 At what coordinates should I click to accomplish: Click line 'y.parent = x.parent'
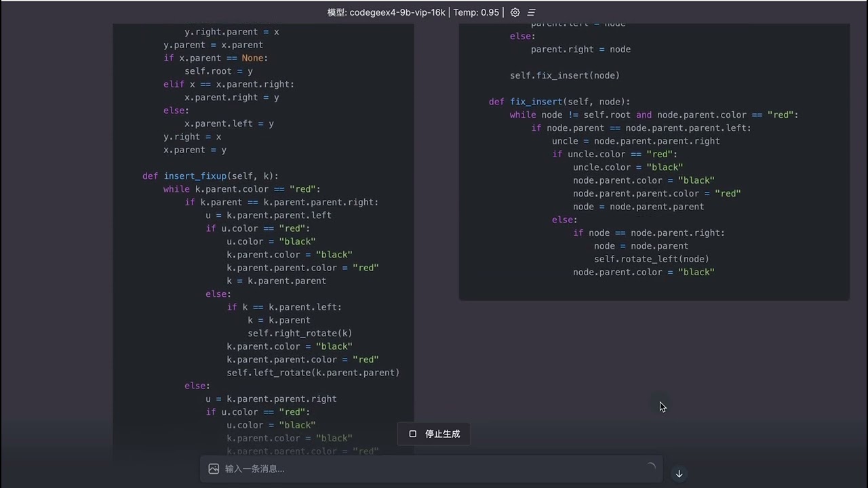(x=213, y=45)
